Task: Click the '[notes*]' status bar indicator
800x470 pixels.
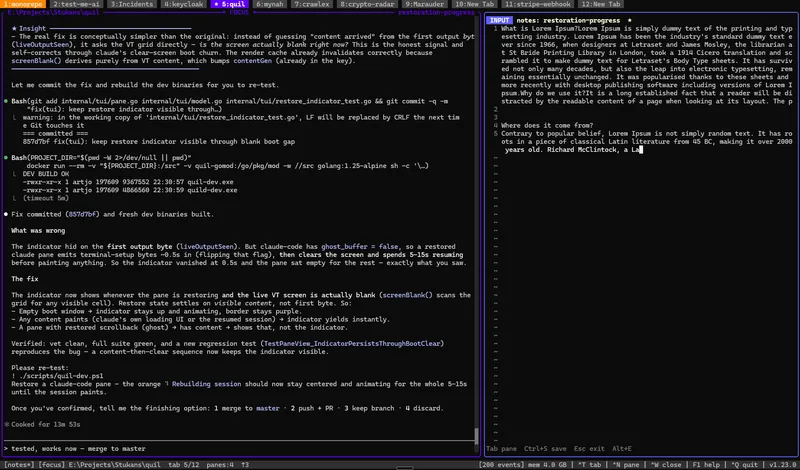Action: (19, 465)
